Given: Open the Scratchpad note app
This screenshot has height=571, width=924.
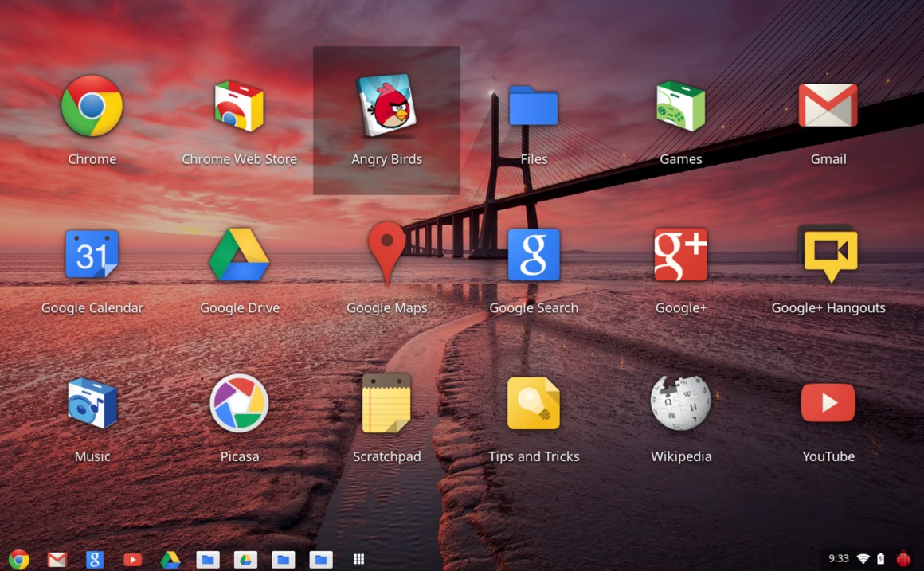Looking at the screenshot, I should tap(386, 404).
